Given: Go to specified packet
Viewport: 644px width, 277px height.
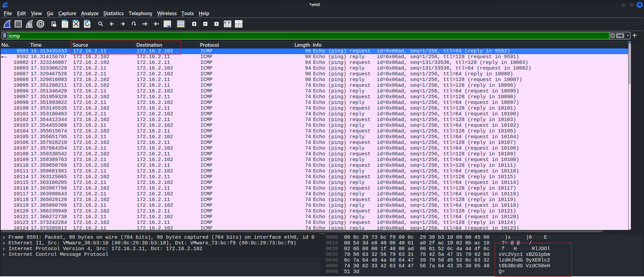Looking at the screenshot, I should (x=134, y=24).
